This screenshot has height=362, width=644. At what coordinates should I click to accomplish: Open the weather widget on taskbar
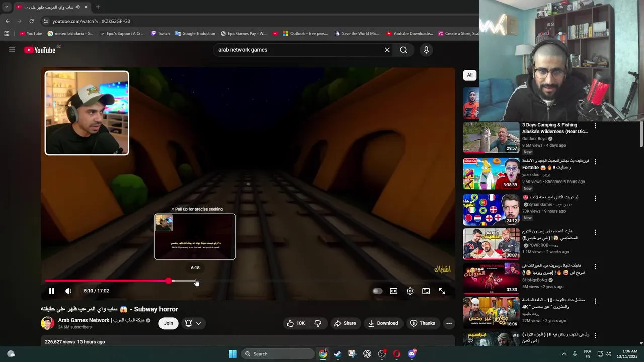pos(11,354)
